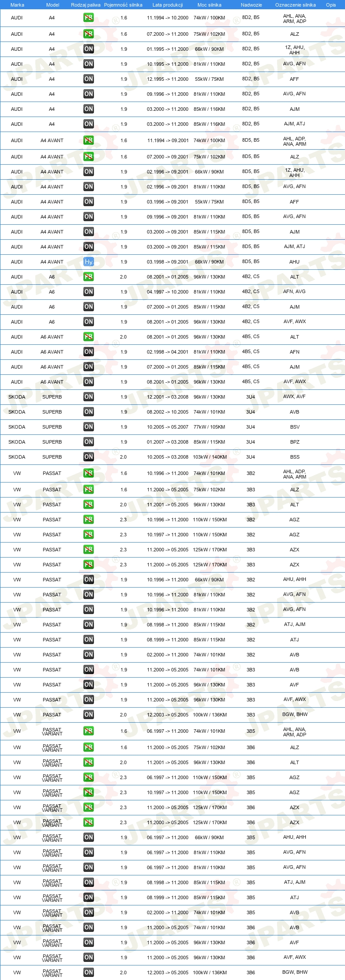This screenshot has width=345, height=980.
Task: Click the Opis column header
Action: pos(331,5)
